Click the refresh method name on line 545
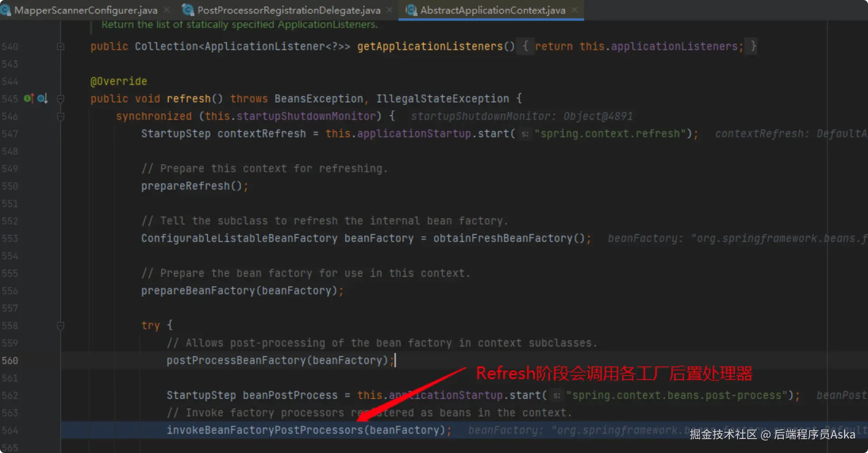Image resolution: width=868 pixels, height=453 pixels. pyautogui.click(x=189, y=99)
